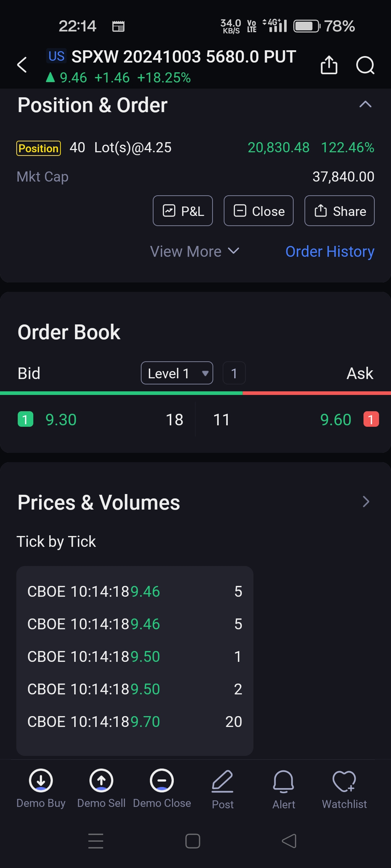Toggle the order book rows count box
The height and width of the screenshot is (868, 391).
click(x=234, y=373)
